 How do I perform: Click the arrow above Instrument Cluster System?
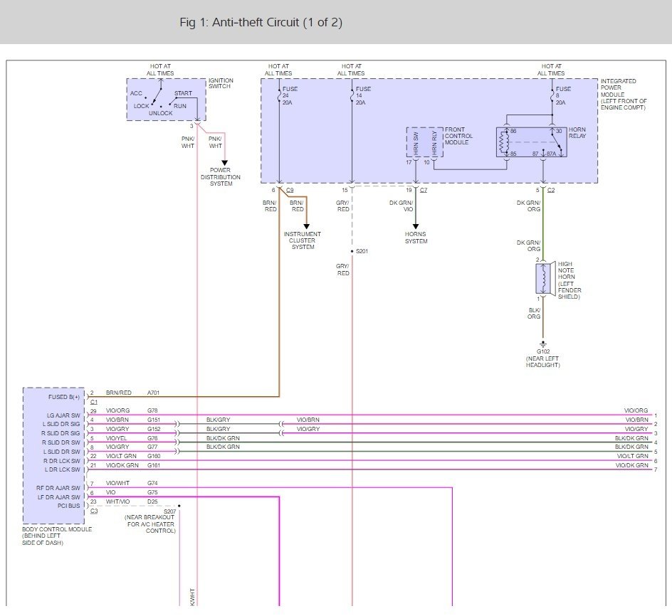coord(307,227)
